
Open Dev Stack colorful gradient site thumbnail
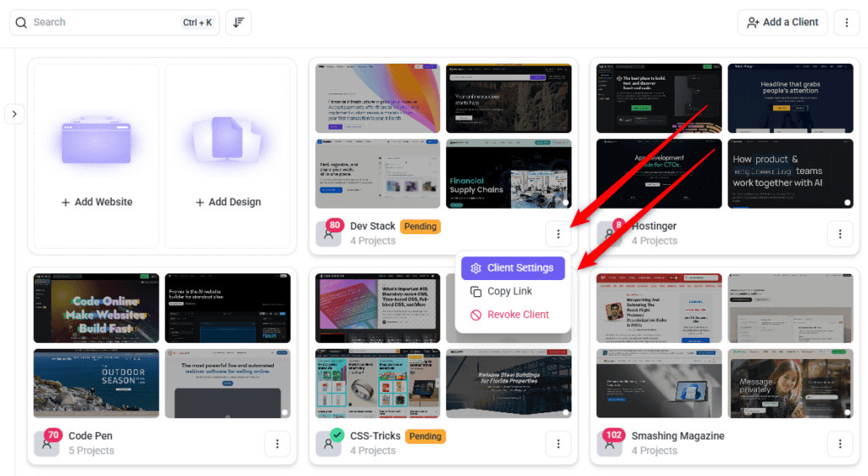coord(377,98)
